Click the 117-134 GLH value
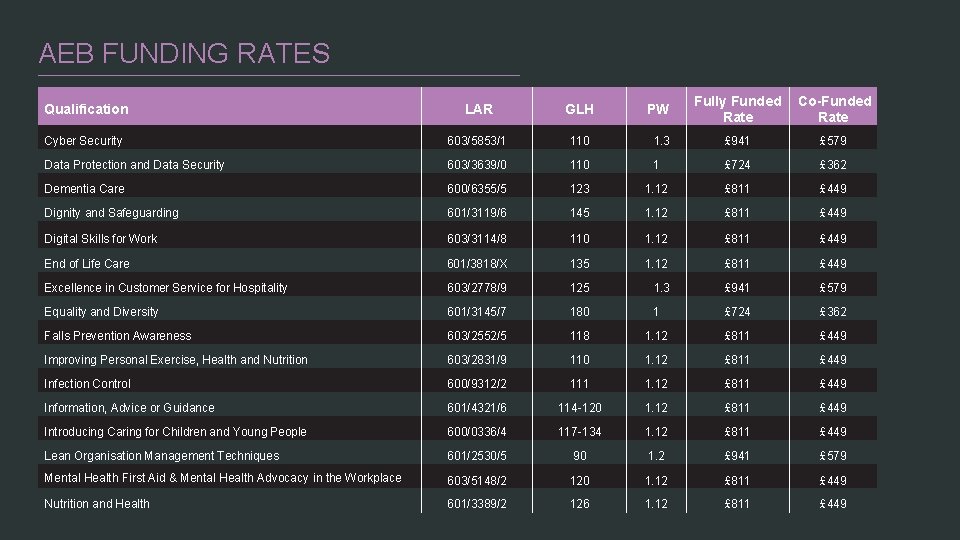Viewport: 960px width, 540px height. (x=579, y=432)
